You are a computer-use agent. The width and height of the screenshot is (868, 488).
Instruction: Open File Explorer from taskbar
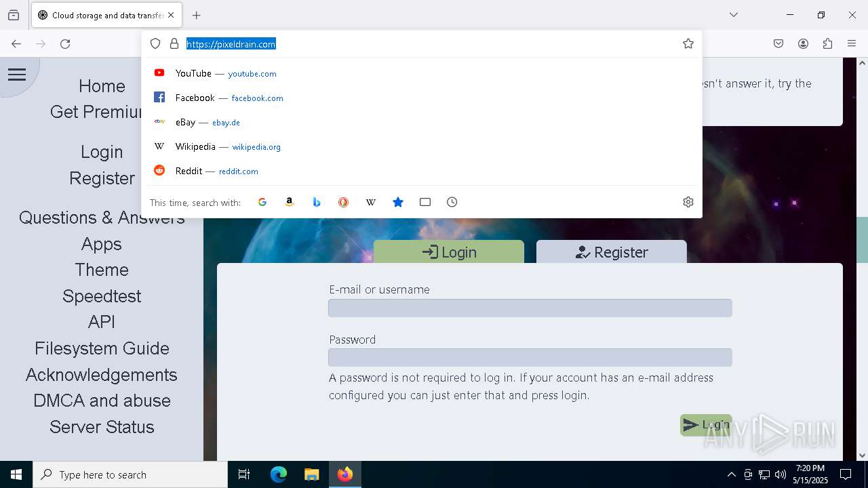coord(311,474)
